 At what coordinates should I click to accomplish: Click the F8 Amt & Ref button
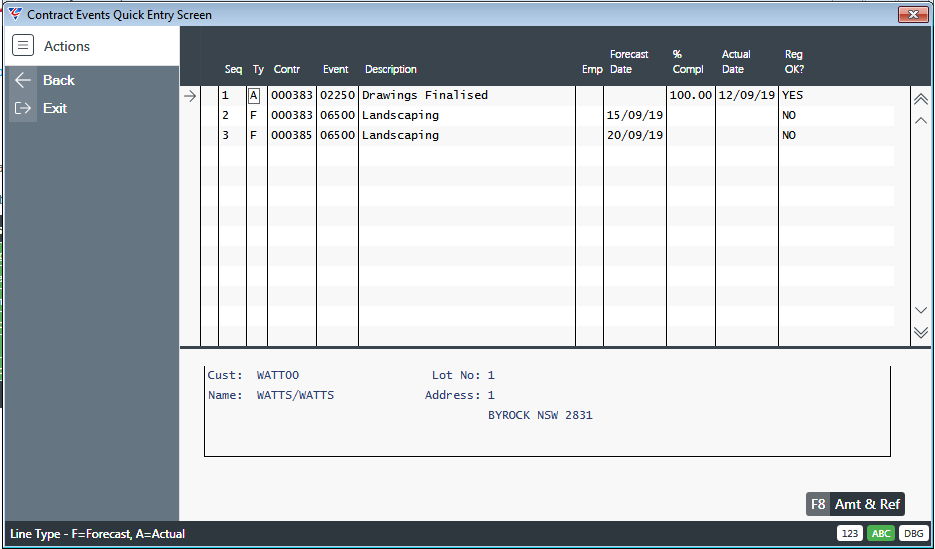coord(855,504)
